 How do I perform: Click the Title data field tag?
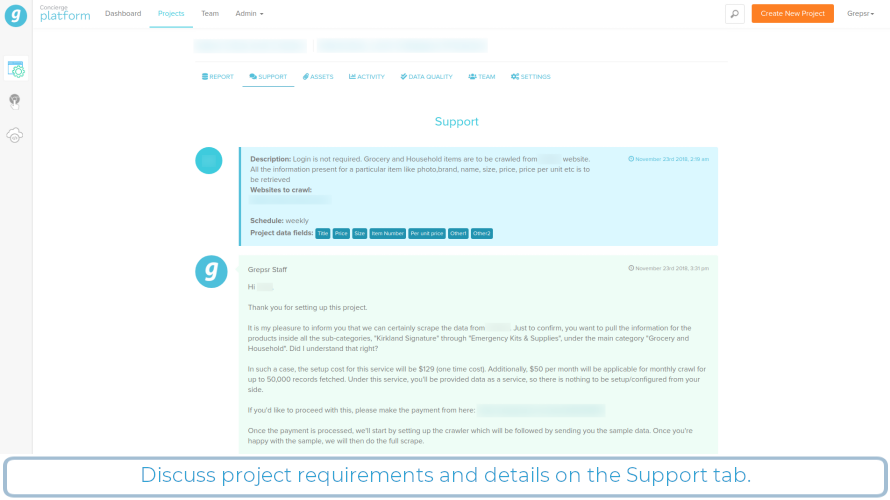[322, 233]
